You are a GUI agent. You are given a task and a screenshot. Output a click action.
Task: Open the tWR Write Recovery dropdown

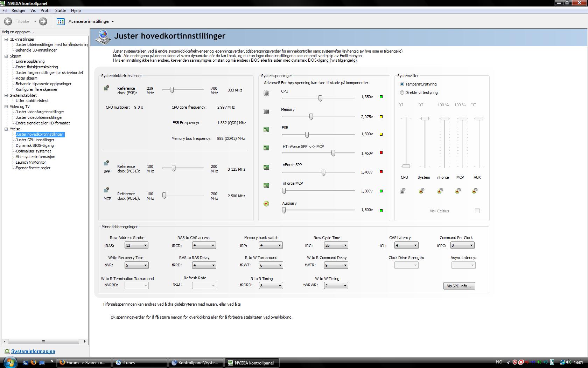(136, 265)
